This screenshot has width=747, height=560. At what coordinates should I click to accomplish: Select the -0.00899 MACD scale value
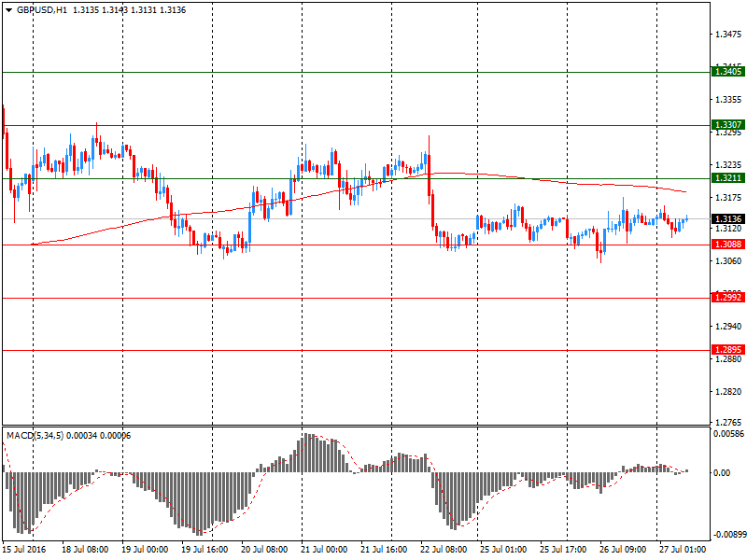[728, 535]
